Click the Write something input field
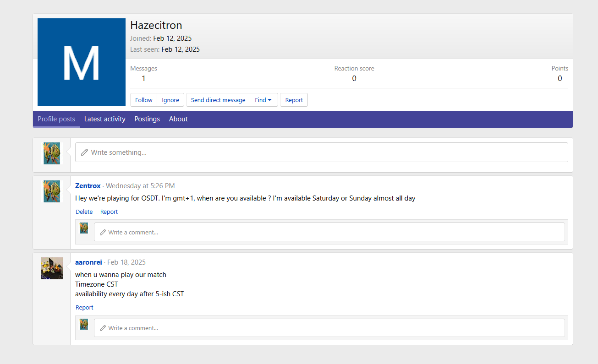Image resolution: width=598 pixels, height=364 pixels. [x=321, y=152]
